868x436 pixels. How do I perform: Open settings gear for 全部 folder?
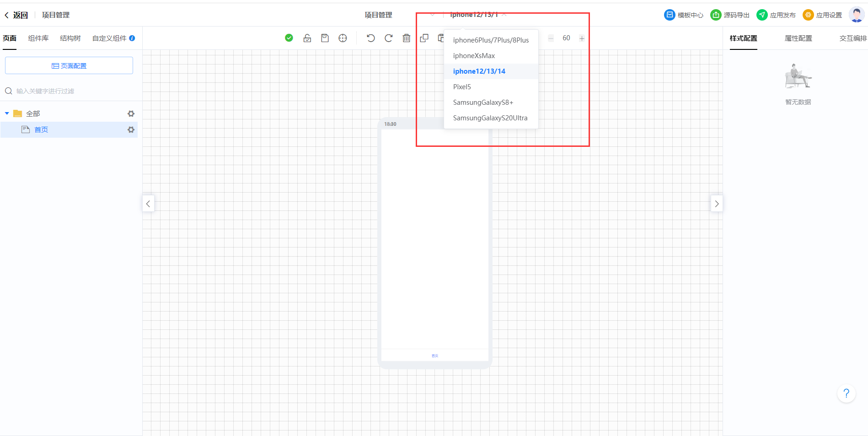click(131, 113)
